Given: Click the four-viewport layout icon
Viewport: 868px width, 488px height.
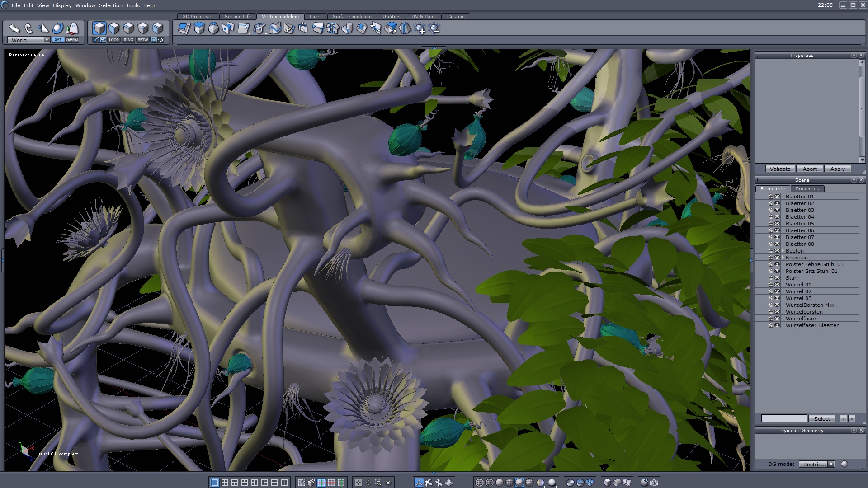Looking at the screenshot, I should 225,483.
